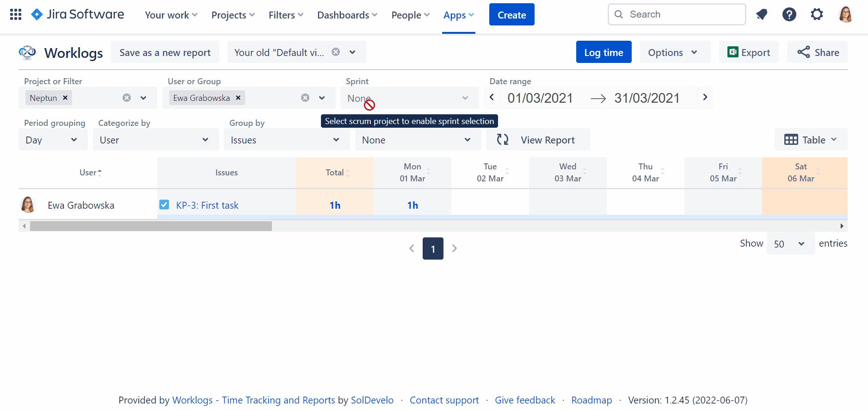Remove the Ewa Grabowska user tag

point(238,98)
